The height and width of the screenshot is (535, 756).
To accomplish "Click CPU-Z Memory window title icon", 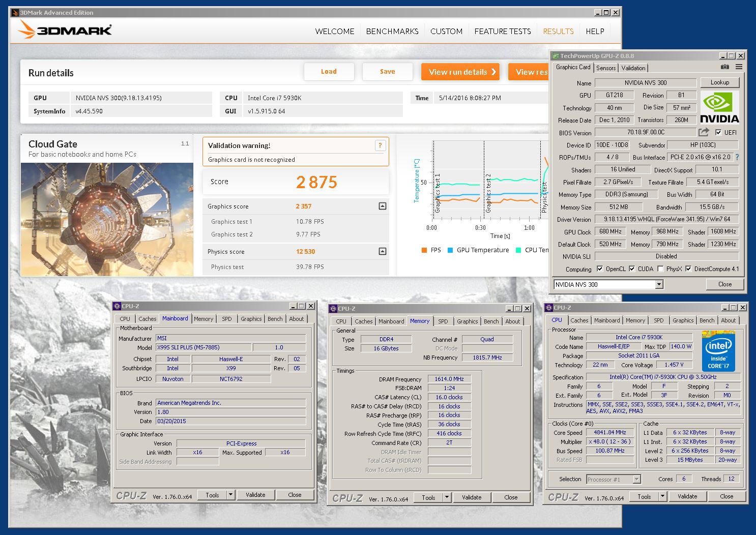I will tap(333, 309).
